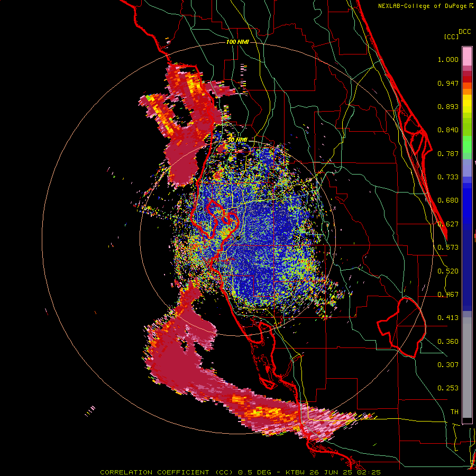The width and height of the screenshot is (476, 476).
Task: Click the 1.000 scale value
Action: point(448,59)
